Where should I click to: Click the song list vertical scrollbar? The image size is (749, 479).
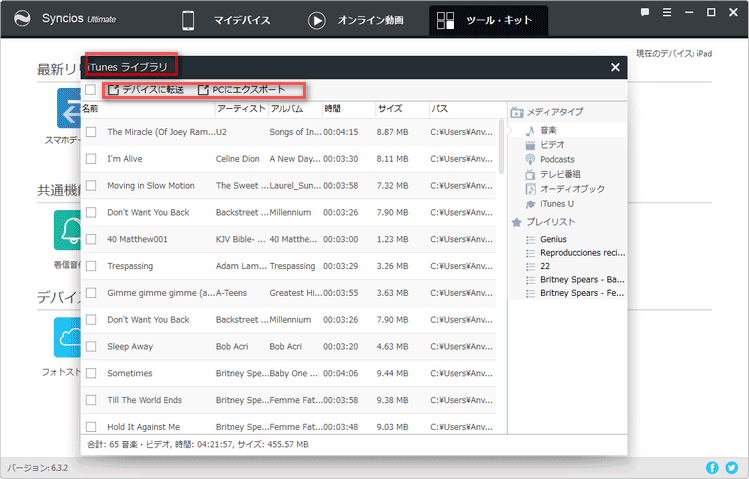(501, 147)
